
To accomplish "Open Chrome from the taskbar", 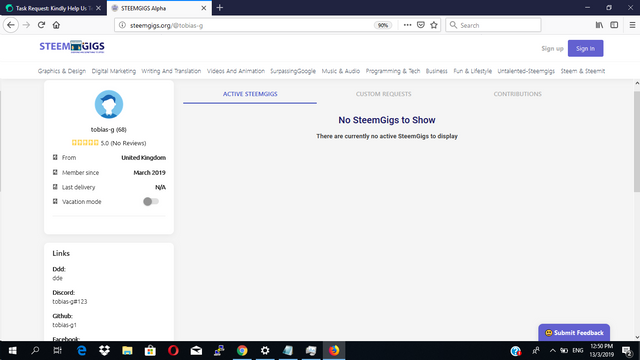I will coord(242,351).
